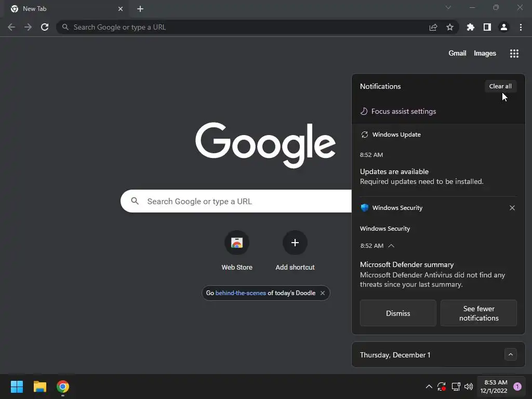Open the Google apps grid
Image resolution: width=532 pixels, height=399 pixels.
pos(514,54)
